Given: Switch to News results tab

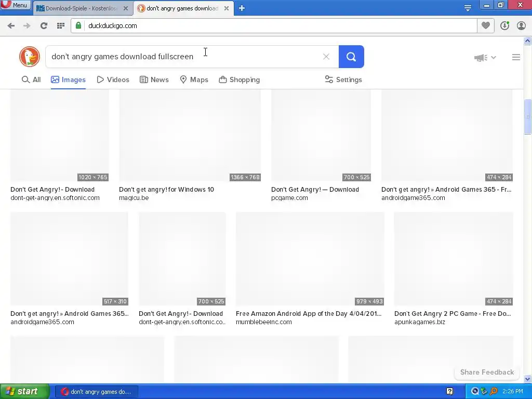Looking at the screenshot, I should coord(154,79).
